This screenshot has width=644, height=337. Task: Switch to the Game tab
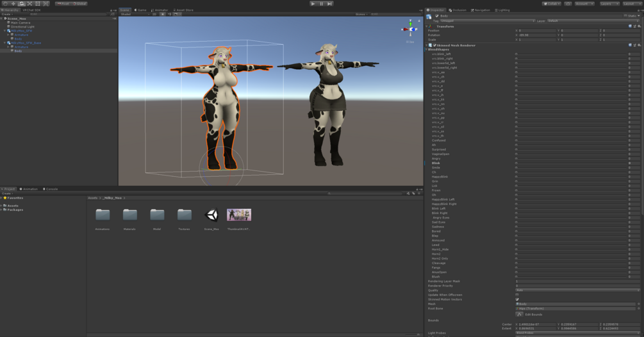point(140,10)
